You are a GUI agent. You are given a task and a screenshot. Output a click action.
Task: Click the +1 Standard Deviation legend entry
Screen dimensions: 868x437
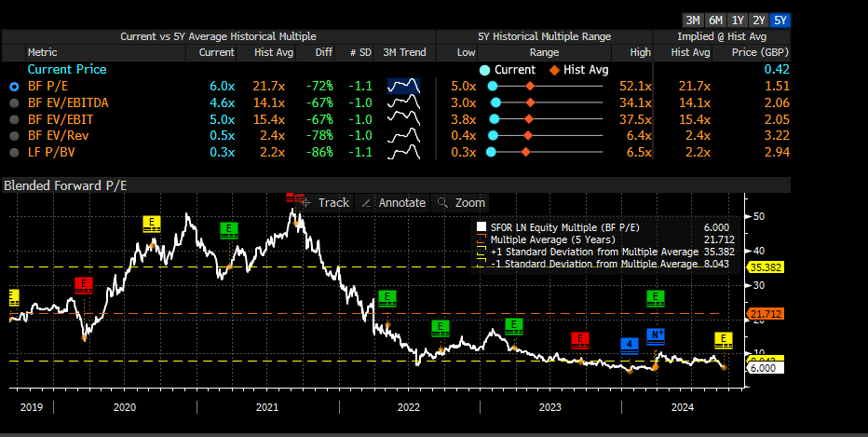point(594,252)
